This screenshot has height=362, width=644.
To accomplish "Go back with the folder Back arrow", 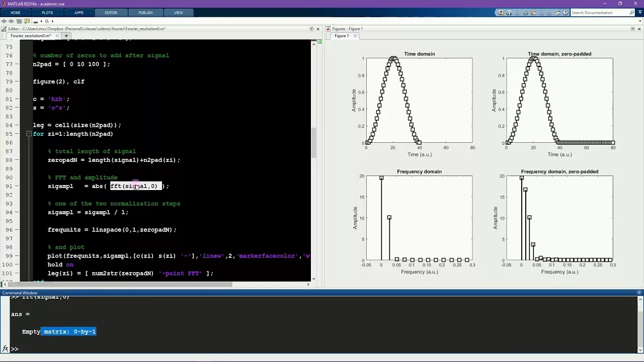I will pos(4,21).
